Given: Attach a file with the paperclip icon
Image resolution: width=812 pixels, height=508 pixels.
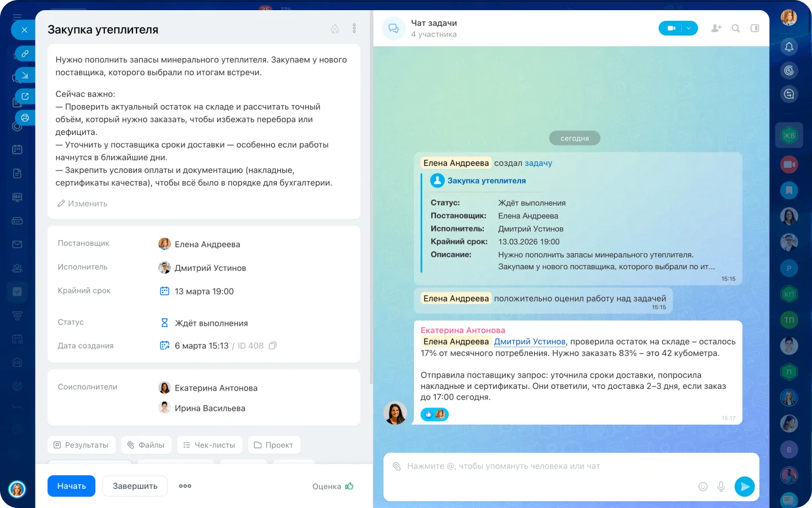Looking at the screenshot, I should (x=397, y=466).
